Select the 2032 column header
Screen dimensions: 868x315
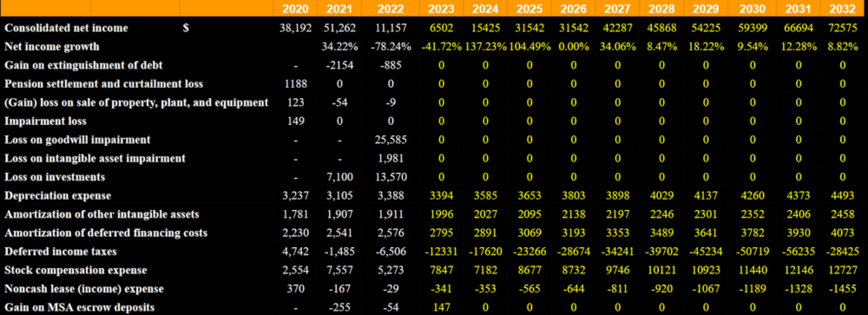coord(842,9)
